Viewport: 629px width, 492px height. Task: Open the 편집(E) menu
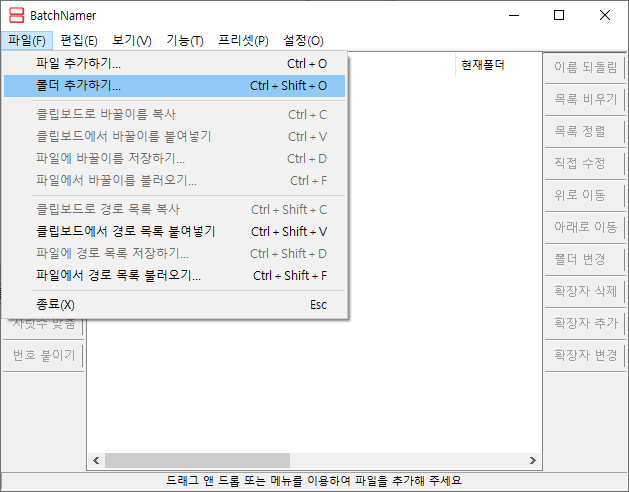[x=79, y=41]
